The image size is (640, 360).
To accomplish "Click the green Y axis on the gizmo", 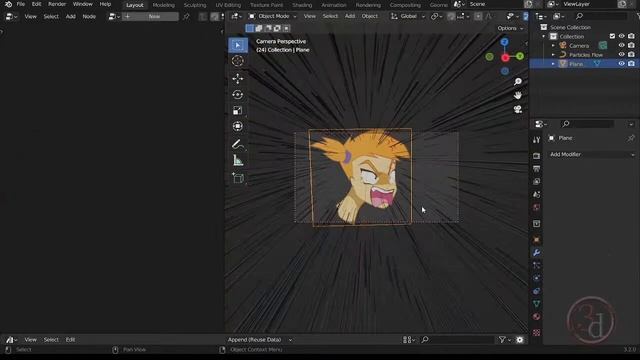I will pos(520,56).
